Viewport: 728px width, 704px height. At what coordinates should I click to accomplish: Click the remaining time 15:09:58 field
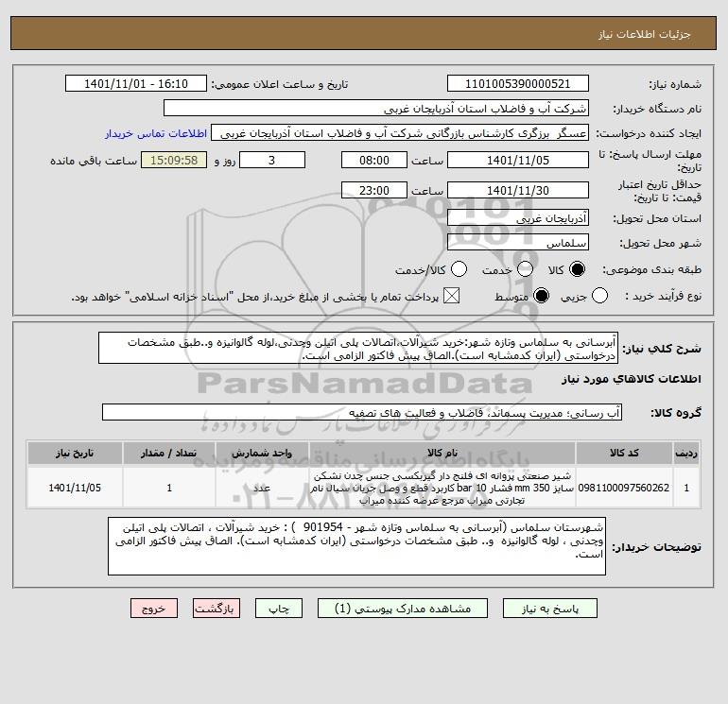click(174, 160)
